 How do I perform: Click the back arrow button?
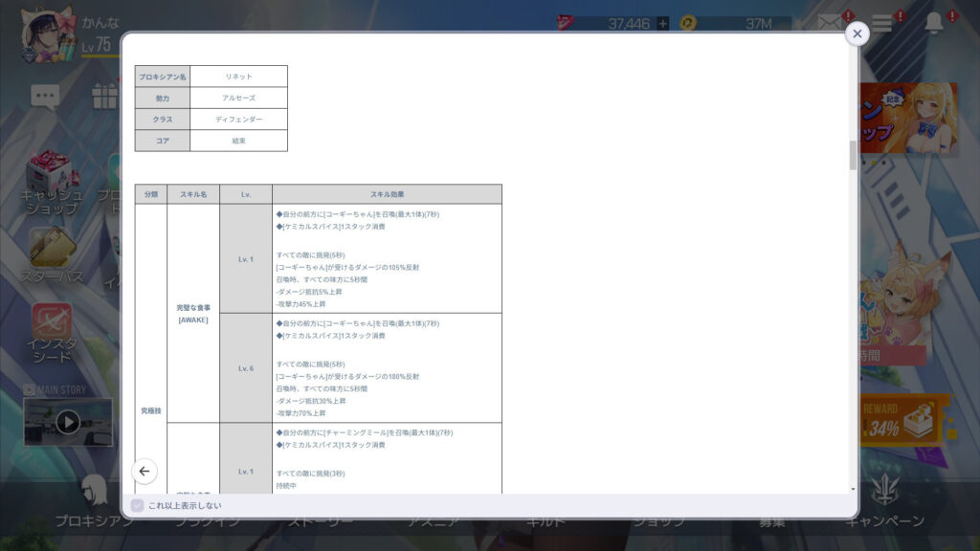click(145, 471)
